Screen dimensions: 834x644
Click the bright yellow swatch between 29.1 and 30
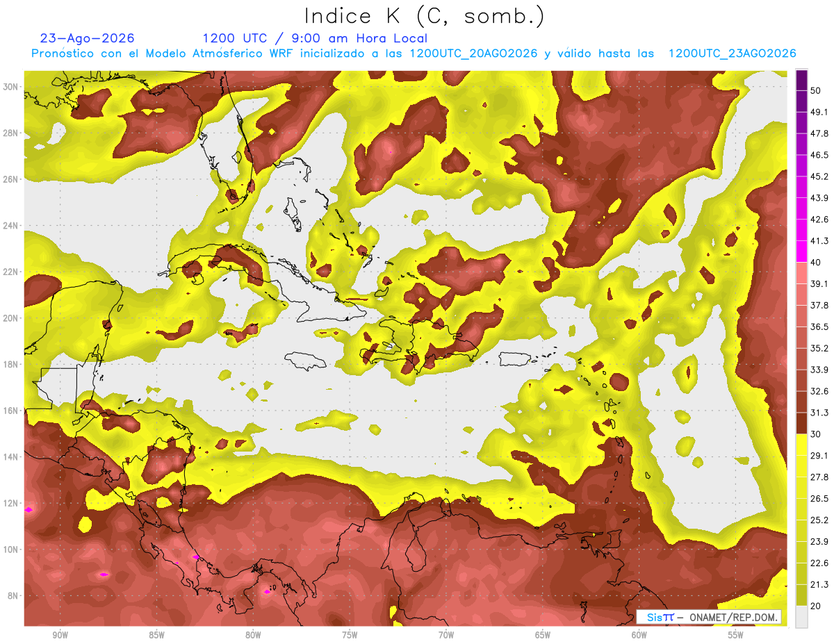(x=801, y=445)
